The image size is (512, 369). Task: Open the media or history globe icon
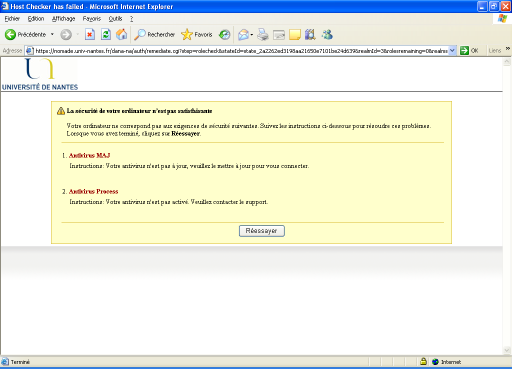click(225, 34)
